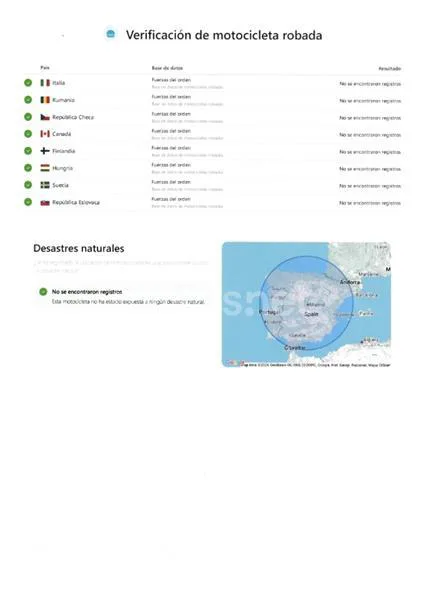Click the Romania flag icon
Screen dimensions: 424x600
click(x=45, y=100)
